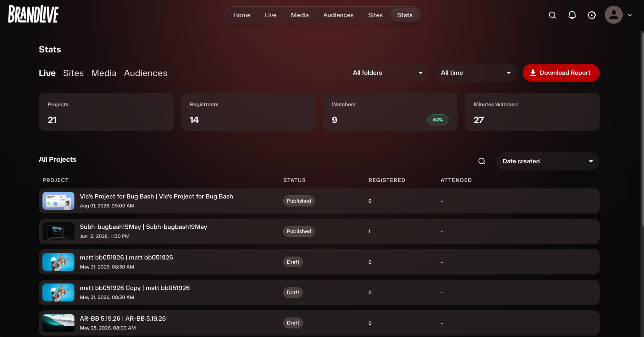Screen dimensions: 644x337
Task: Open global search magnifier icon in header
Action: click(x=552, y=15)
